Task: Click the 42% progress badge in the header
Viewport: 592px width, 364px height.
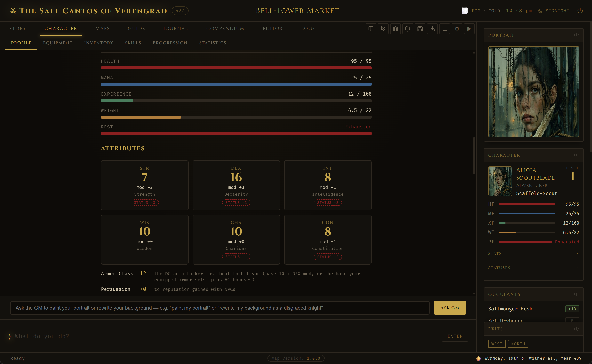Action: coord(180,11)
